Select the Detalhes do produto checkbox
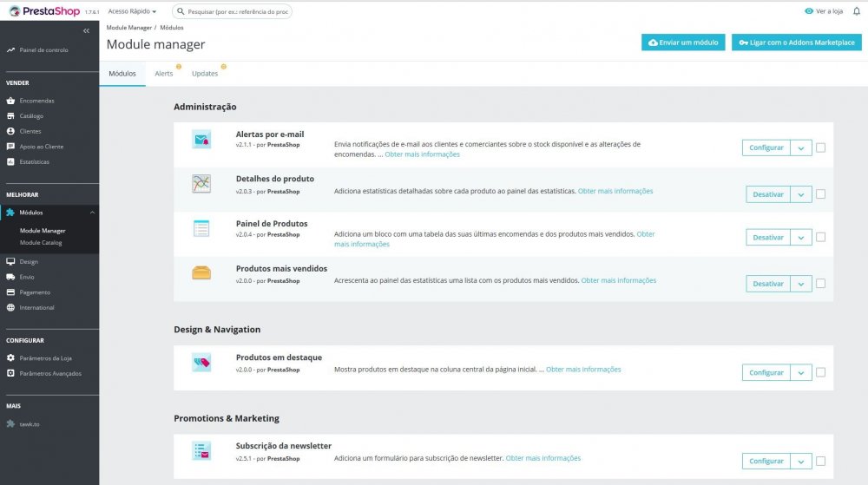 (x=820, y=194)
